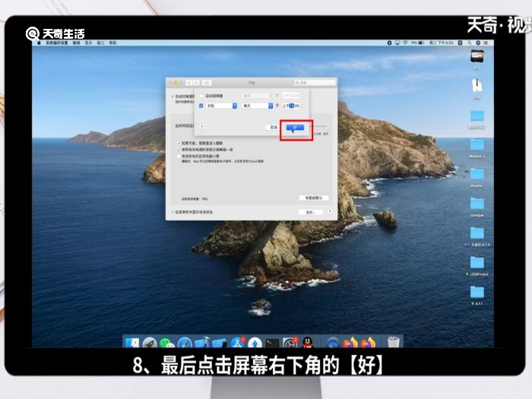Enable the 启动或唤醒 checkbox

[201, 96]
